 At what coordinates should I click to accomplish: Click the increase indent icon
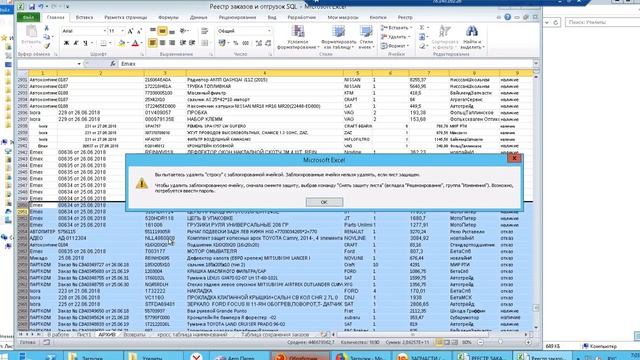192,43
